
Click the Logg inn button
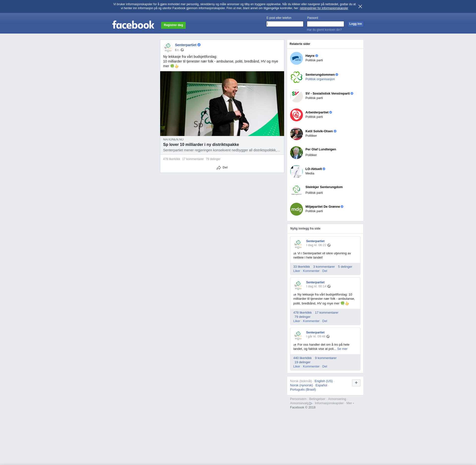(356, 24)
